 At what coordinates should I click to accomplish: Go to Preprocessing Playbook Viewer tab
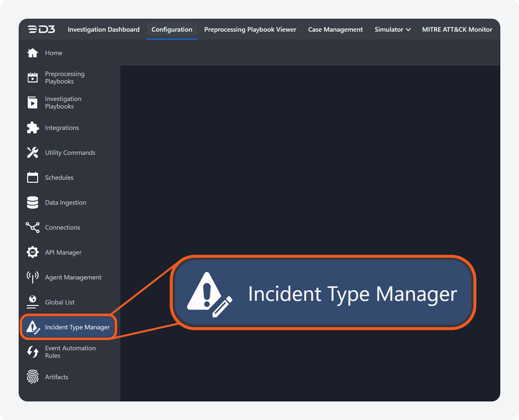click(x=250, y=30)
